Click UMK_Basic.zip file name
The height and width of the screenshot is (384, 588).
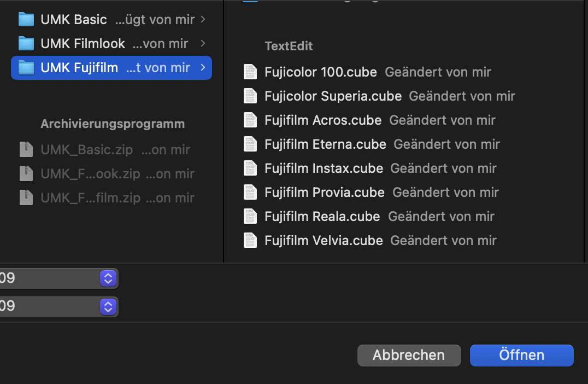(x=87, y=150)
